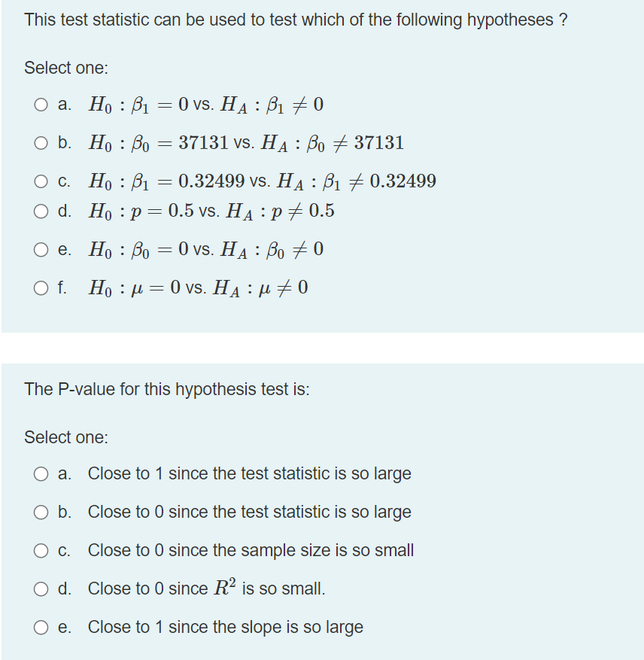Image resolution: width=644 pixels, height=660 pixels.
Task: Select option d: H0: p = 0.5 hypothesis
Action: [x=40, y=211]
